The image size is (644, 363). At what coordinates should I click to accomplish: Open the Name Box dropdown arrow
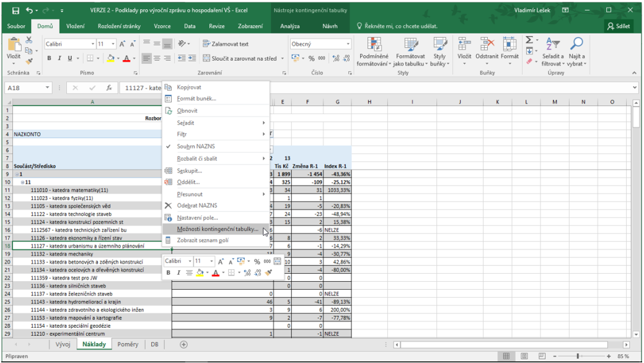point(47,88)
